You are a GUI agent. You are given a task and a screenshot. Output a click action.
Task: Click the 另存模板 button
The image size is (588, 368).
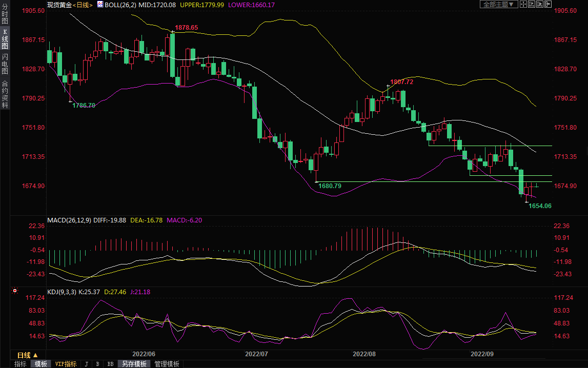(x=134, y=364)
